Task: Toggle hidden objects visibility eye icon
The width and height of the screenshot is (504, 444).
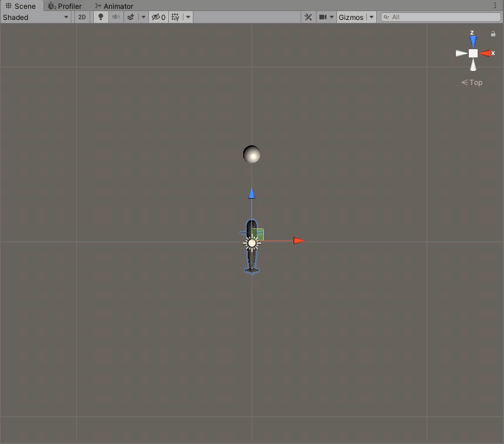Action: [158, 17]
